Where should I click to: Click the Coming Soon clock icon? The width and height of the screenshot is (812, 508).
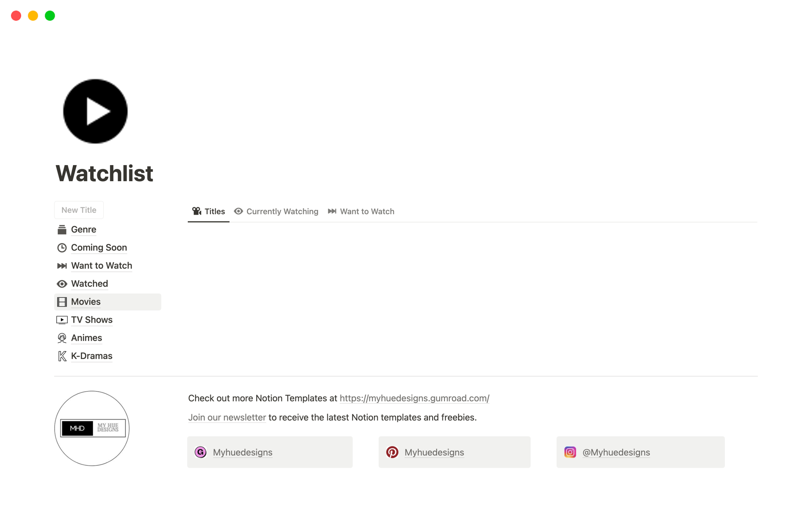63,248
